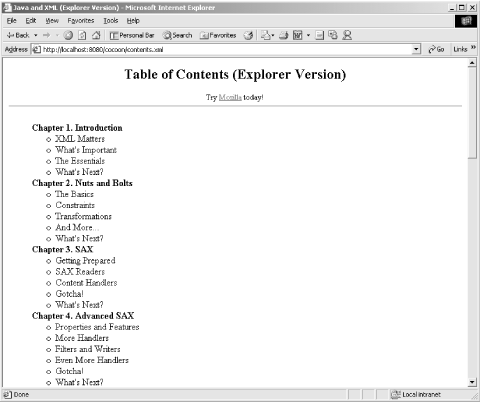Click the Print icon
The width and height of the screenshot is (481, 402).
tap(284, 35)
